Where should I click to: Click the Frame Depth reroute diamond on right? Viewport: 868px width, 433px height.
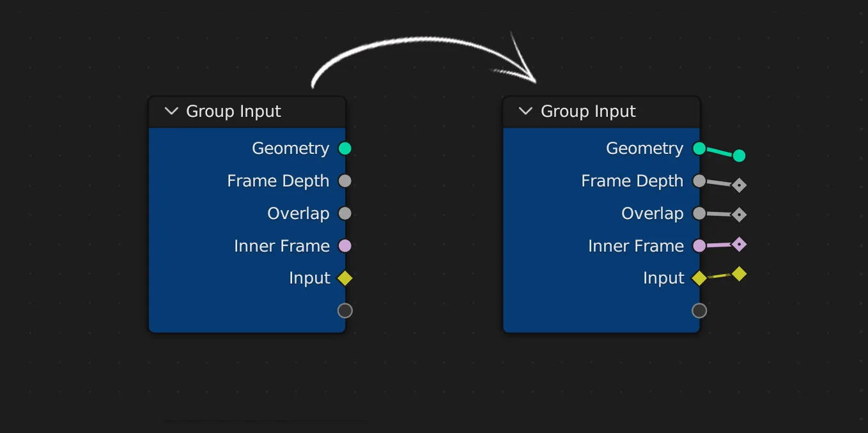739,185
